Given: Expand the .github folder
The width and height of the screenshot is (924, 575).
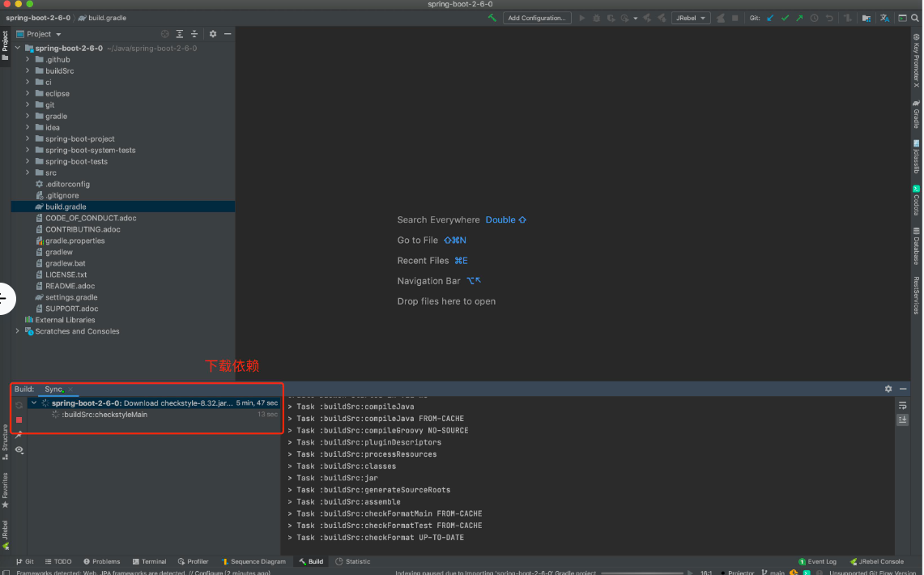Looking at the screenshot, I should (x=27, y=59).
